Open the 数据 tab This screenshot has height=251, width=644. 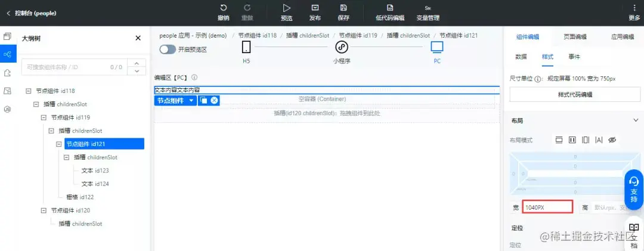(521, 57)
